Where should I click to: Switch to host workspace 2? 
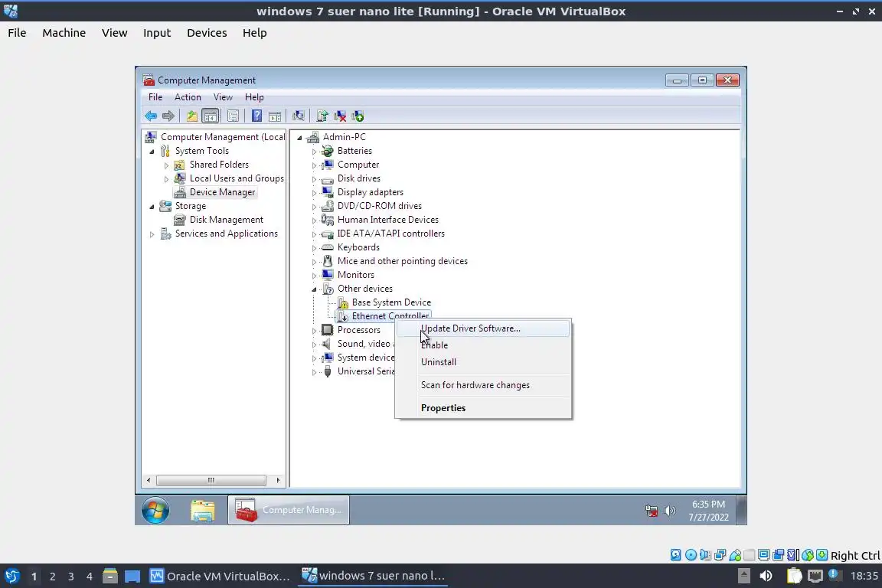click(x=52, y=577)
